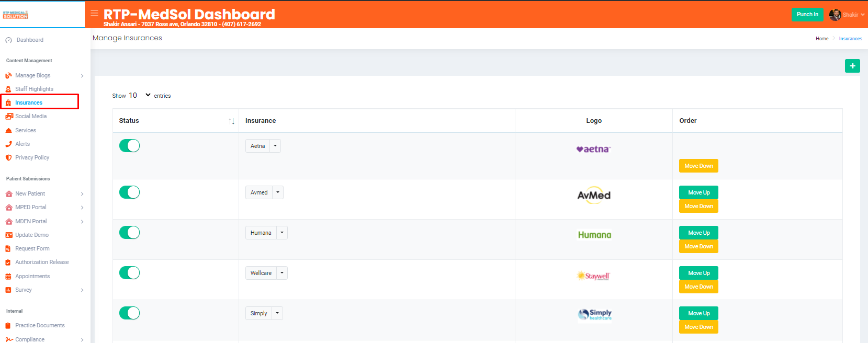Open Services menu item
This screenshot has height=343, width=868.
pos(26,131)
